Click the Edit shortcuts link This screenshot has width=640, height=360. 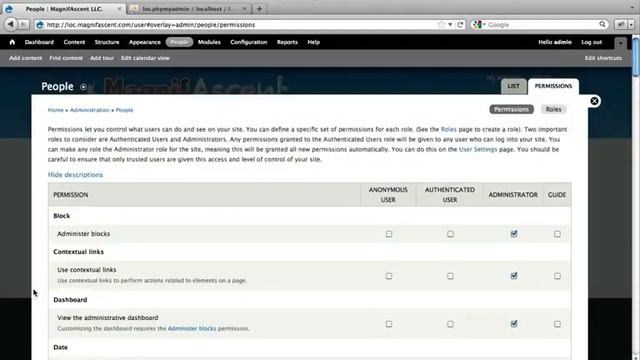point(603,58)
